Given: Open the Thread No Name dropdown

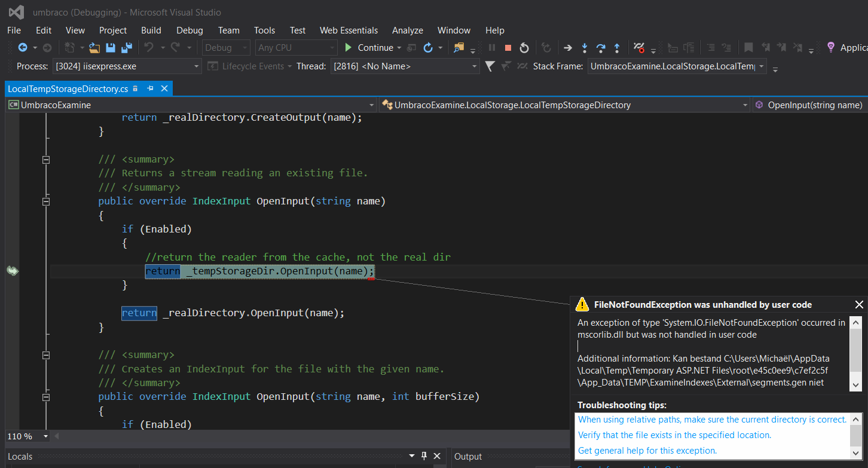Looking at the screenshot, I should tap(475, 66).
